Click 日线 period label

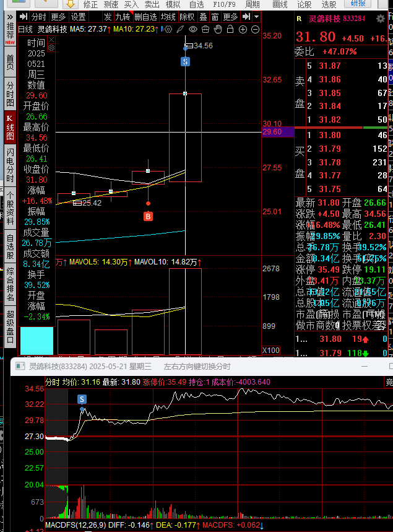click(x=25, y=30)
